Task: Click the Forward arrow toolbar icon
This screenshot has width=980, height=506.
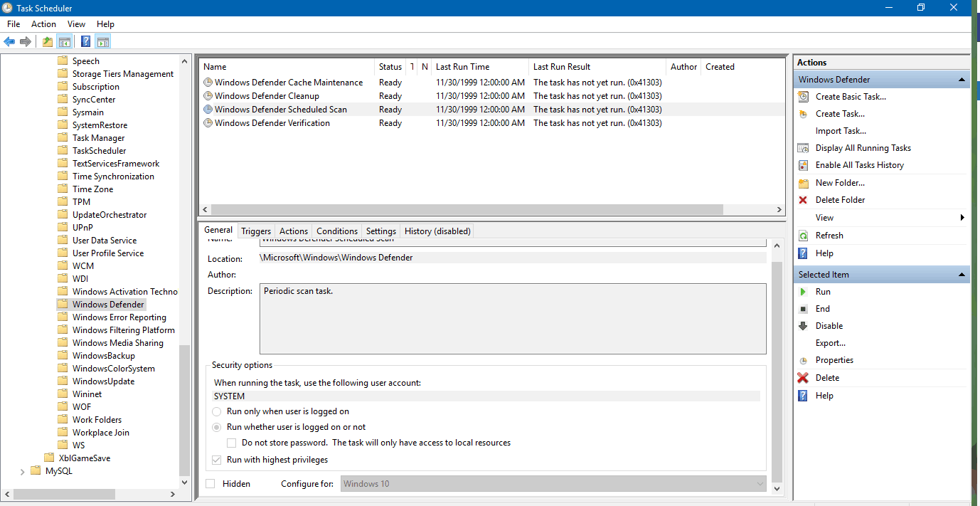Action: click(26, 41)
